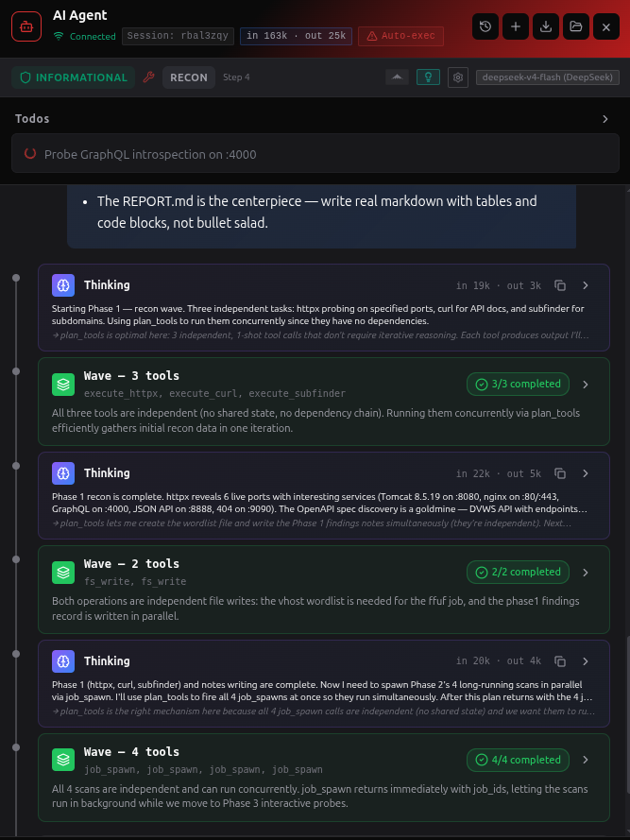
Task: Copy the second Thinking block (in 22k)
Action: coord(560,473)
